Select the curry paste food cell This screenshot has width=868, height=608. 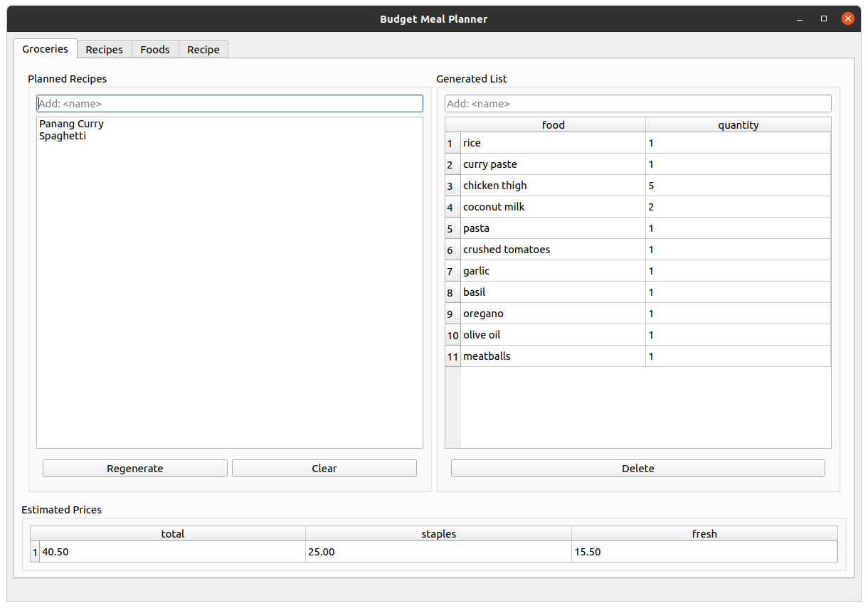(x=553, y=164)
